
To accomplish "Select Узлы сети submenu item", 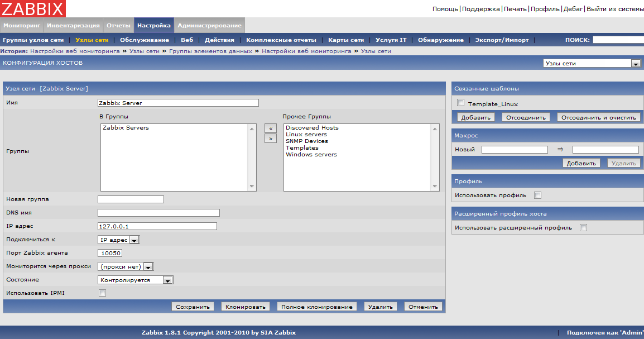I will [92, 40].
